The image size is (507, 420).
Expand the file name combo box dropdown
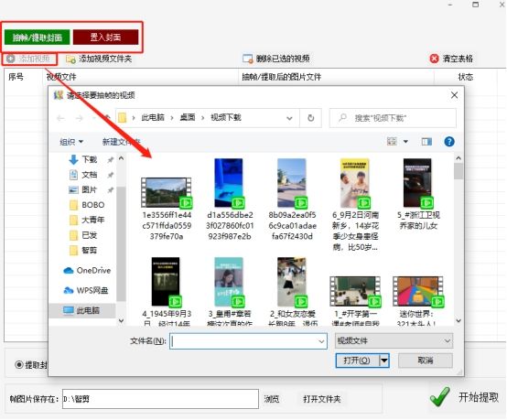[321, 341]
